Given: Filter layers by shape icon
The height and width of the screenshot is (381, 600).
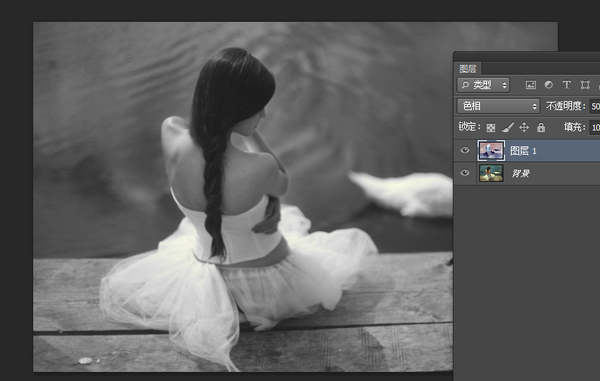Looking at the screenshot, I should [x=585, y=85].
